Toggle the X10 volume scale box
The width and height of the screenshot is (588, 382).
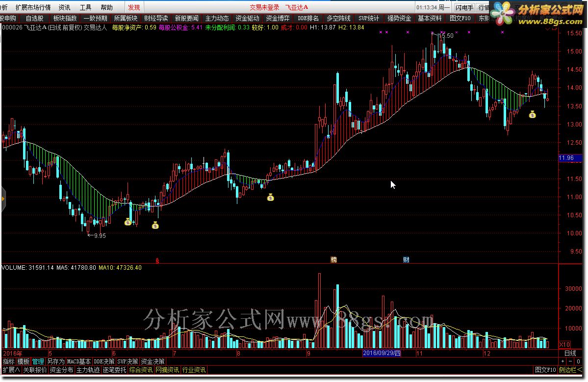[565, 345]
